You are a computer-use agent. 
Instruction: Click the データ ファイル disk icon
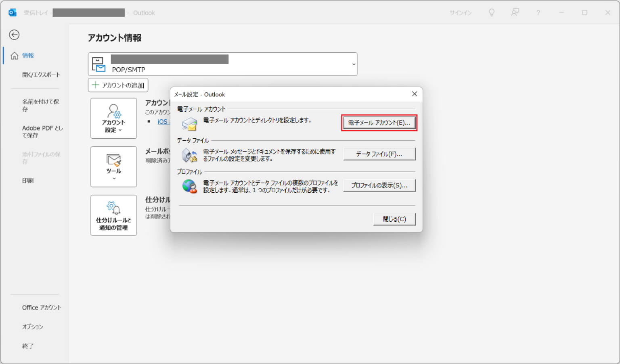[x=190, y=154]
